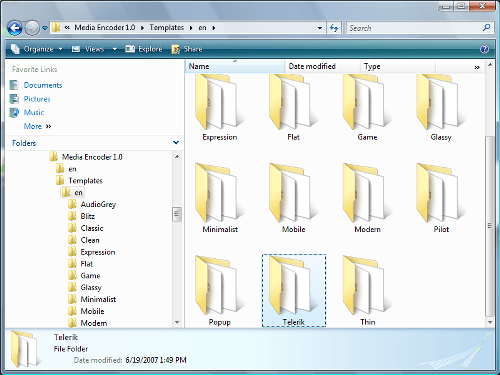The height and width of the screenshot is (375, 500).
Task: Open Pictures favorite link
Action: (x=37, y=99)
